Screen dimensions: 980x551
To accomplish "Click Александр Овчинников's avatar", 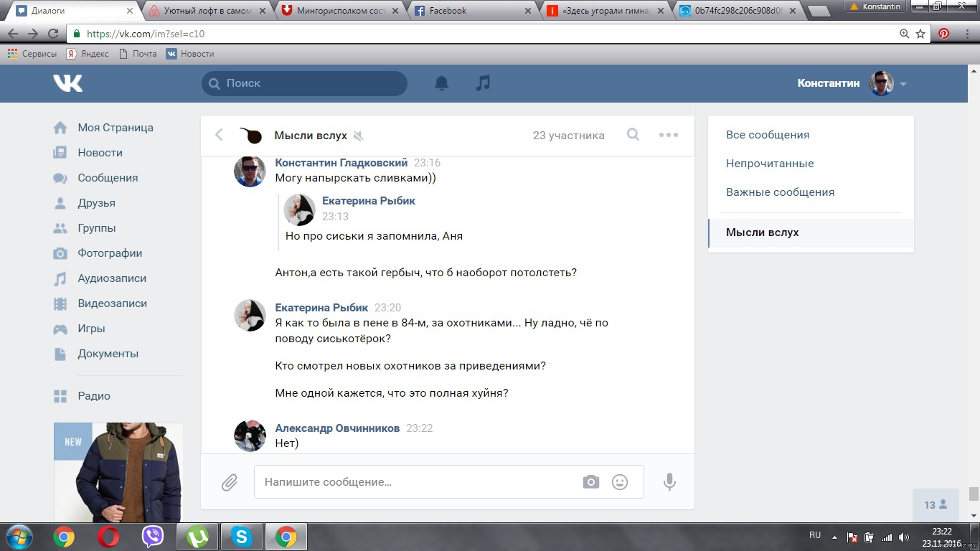I will [250, 435].
